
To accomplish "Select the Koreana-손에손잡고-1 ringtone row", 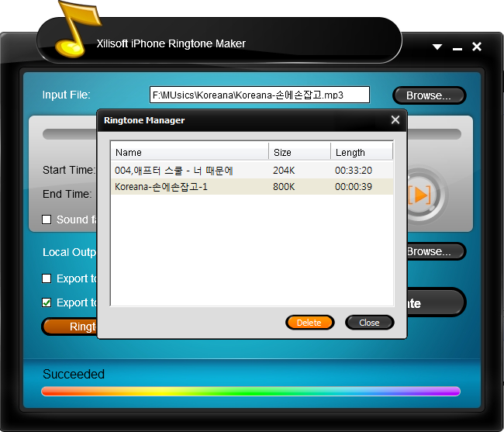I will (x=252, y=186).
